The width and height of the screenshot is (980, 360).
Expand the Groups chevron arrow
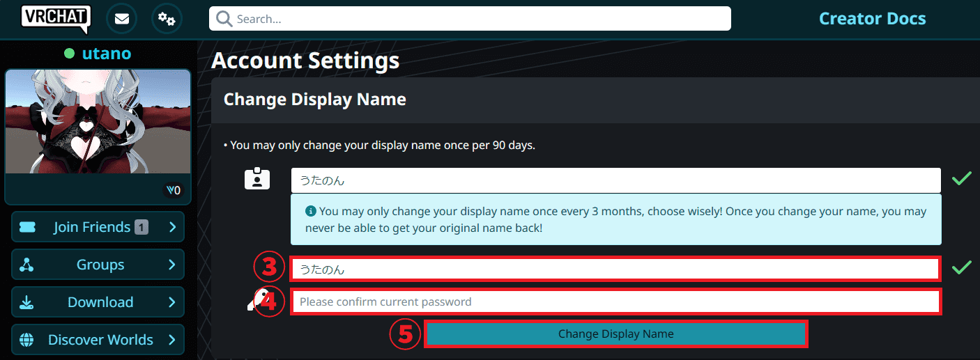pyautogui.click(x=172, y=265)
